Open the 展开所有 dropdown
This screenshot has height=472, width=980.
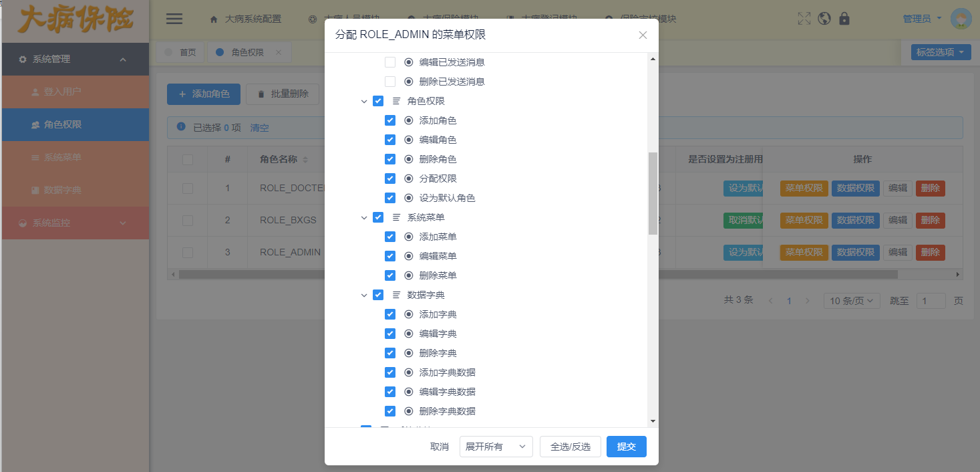coord(496,447)
